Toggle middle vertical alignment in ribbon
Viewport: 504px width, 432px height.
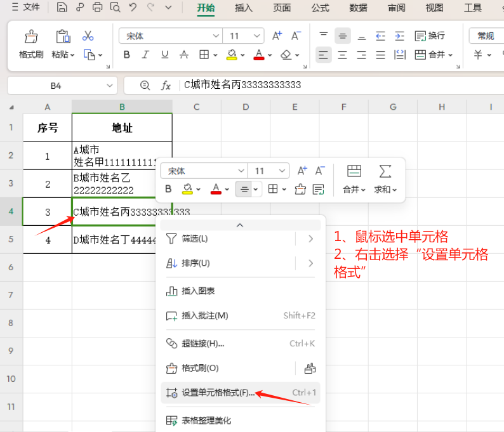click(x=343, y=36)
